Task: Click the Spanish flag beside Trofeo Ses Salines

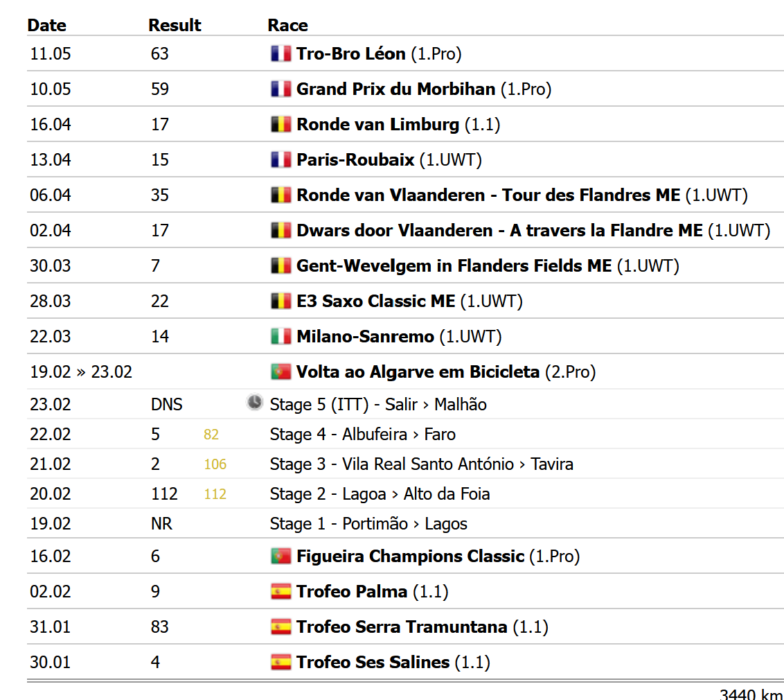Action: (280, 663)
